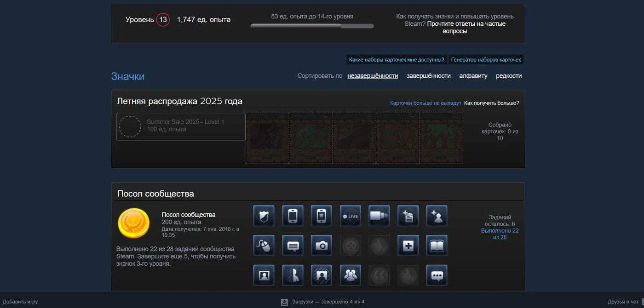Screen dimensions: 644x308
Task: Click the dimmed film reel icon
Action: coord(351,245)
